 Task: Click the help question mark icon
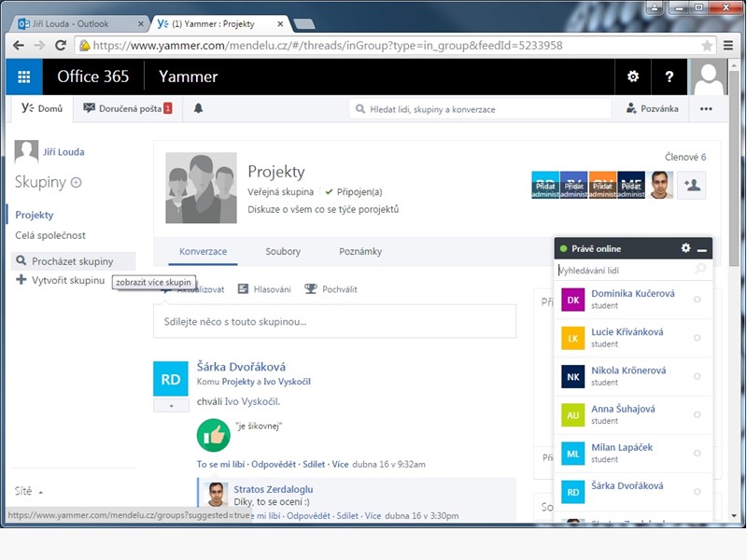pos(669,77)
